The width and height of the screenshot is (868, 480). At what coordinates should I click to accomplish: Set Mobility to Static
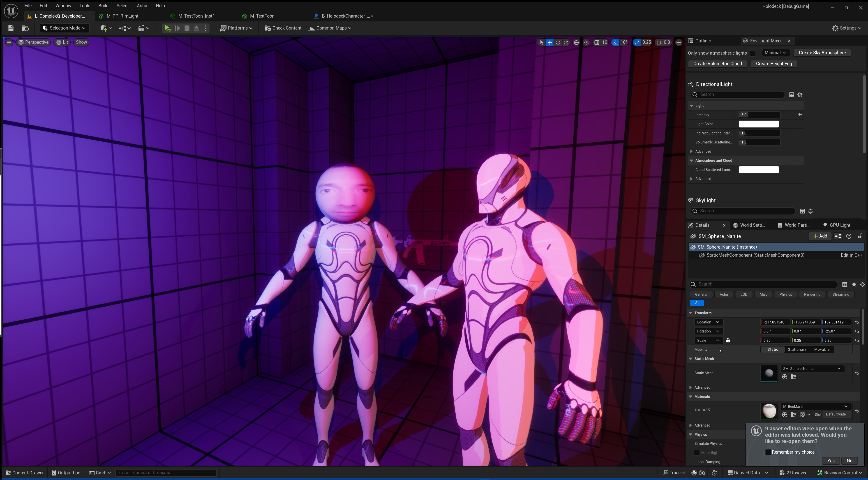coord(773,350)
